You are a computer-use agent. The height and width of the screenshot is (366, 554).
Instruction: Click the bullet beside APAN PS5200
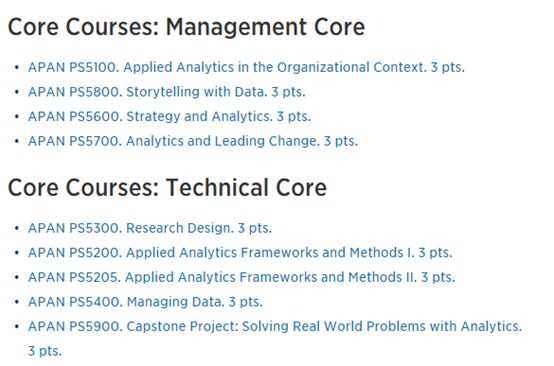tap(17, 253)
